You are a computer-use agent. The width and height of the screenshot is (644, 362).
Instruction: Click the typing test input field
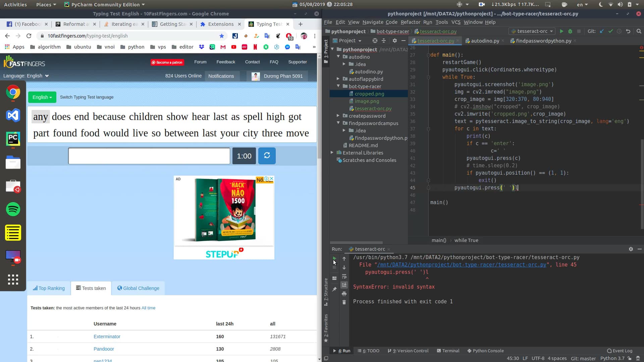click(149, 156)
